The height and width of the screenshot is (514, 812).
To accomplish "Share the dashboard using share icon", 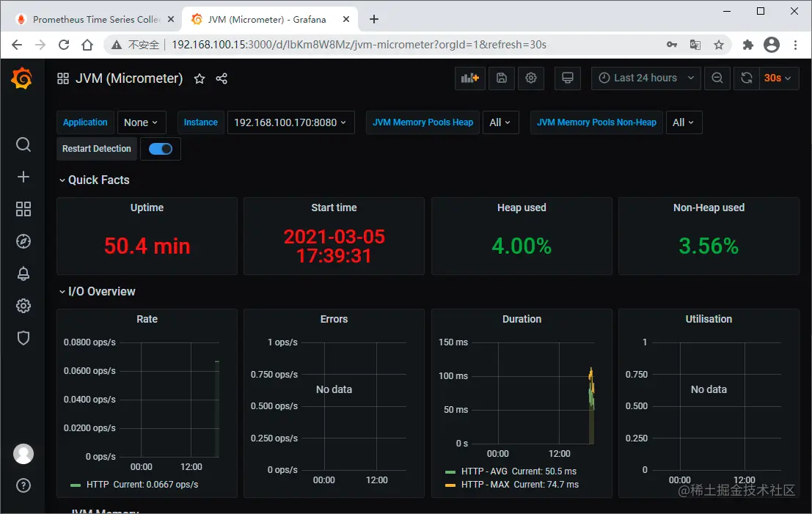I will tap(222, 78).
